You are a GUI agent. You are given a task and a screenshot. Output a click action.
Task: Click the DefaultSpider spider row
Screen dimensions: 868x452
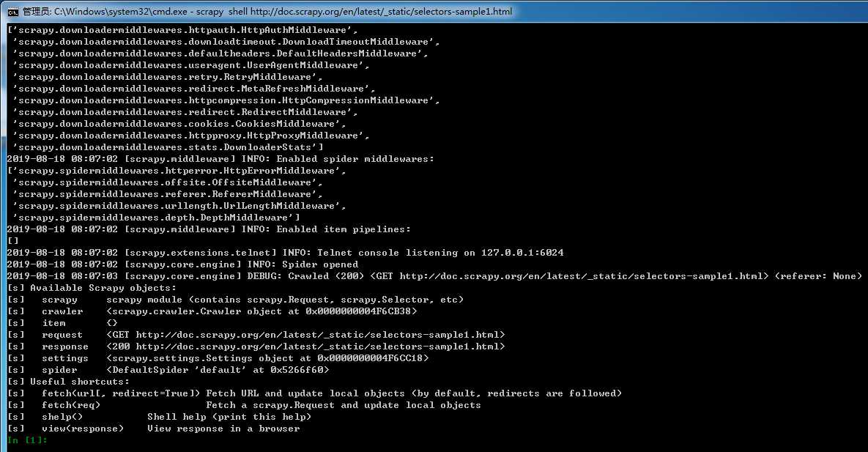168,370
